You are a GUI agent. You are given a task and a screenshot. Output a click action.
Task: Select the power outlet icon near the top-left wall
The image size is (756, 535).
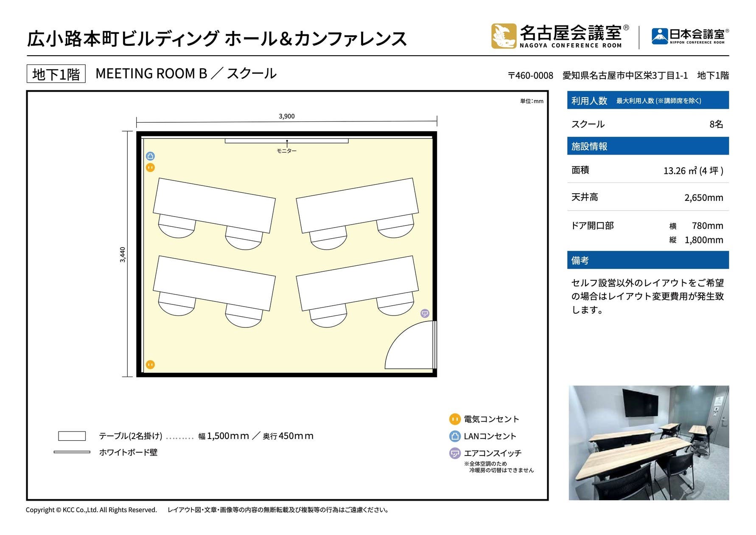pyautogui.click(x=150, y=167)
